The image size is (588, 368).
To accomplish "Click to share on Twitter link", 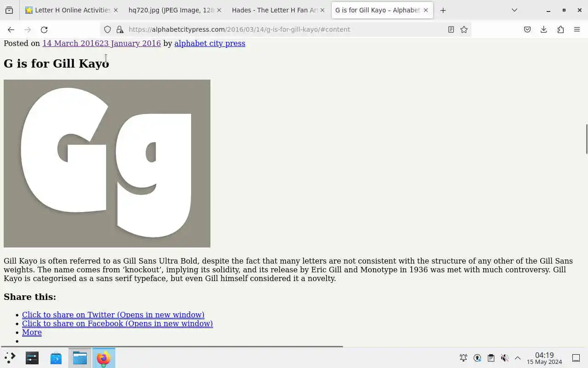I will pos(113,315).
